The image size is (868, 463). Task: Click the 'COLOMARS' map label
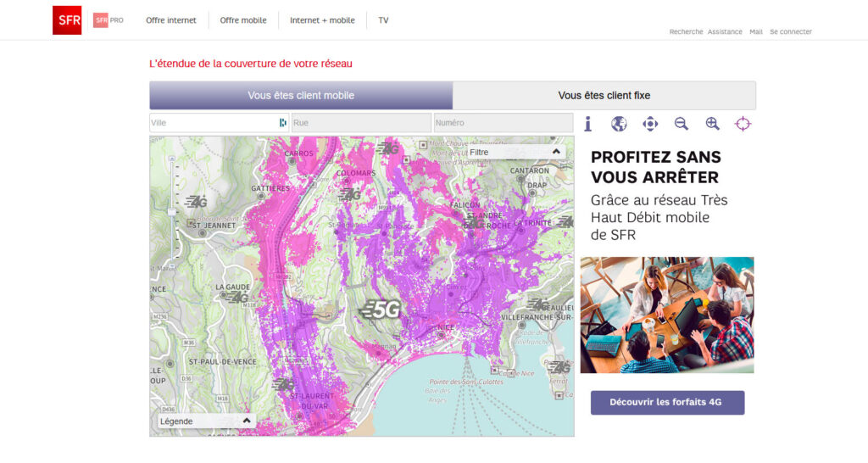point(356,173)
